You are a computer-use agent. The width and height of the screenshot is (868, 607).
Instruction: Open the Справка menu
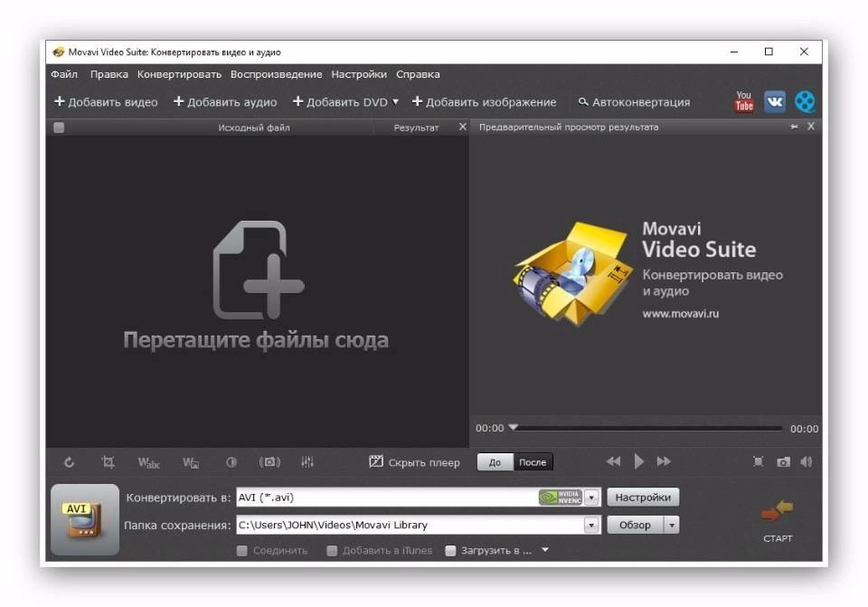pyautogui.click(x=418, y=74)
